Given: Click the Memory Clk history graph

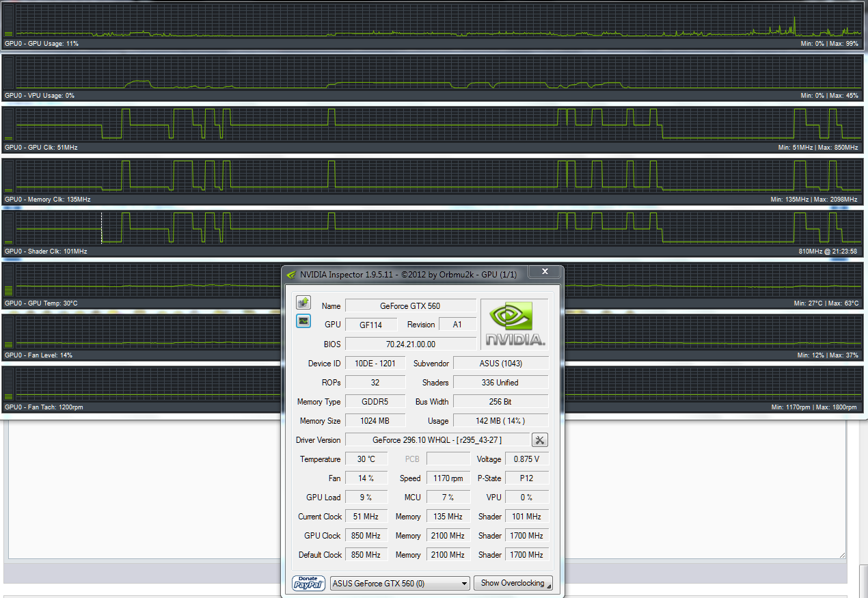Looking at the screenshot, I should coord(439,176).
